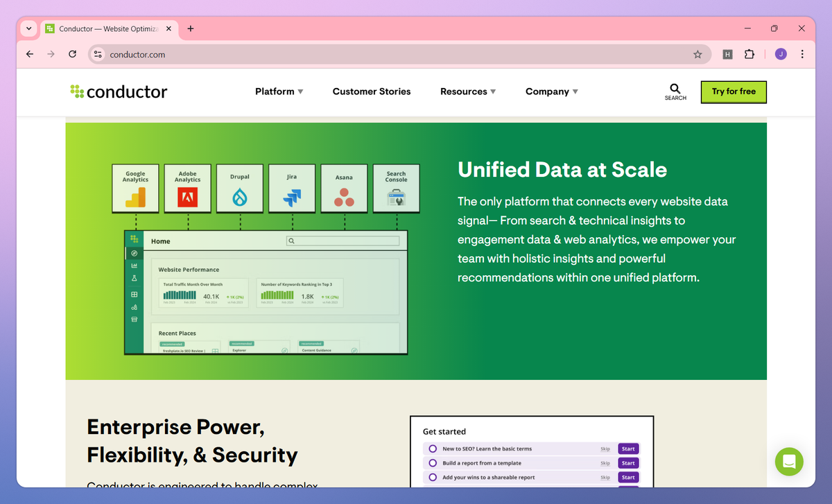Click Start for Add your wins to a shareable report

click(628, 477)
